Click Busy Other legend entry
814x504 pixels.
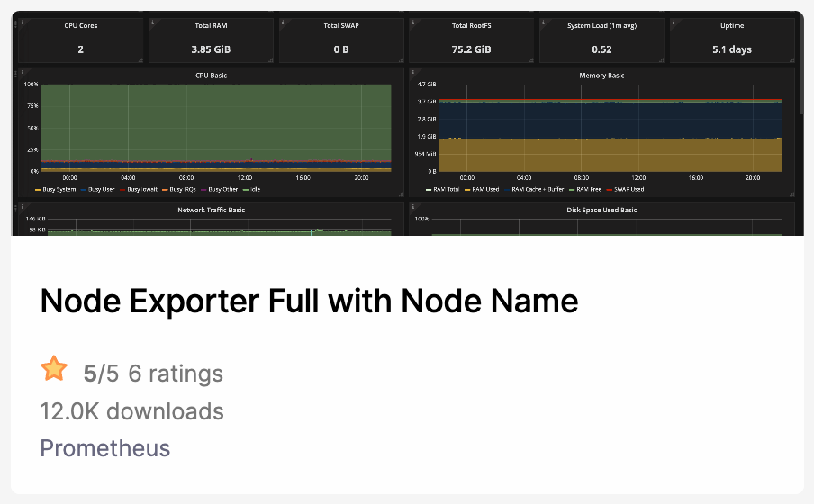click(x=219, y=190)
